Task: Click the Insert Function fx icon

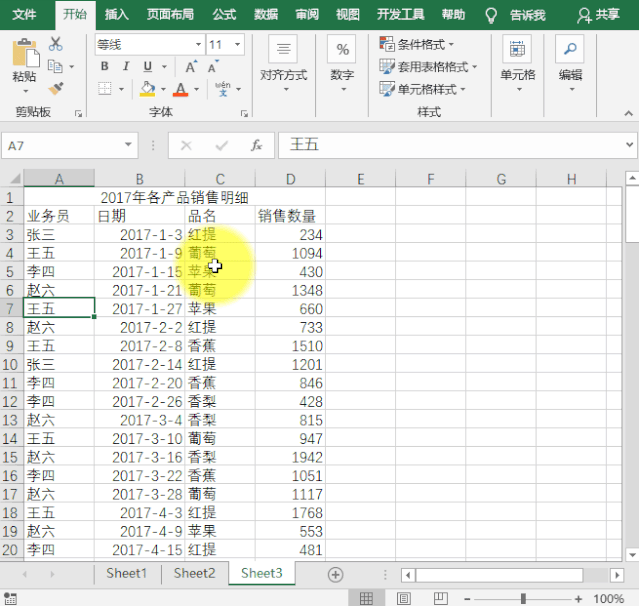Action: [x=256, y=145]
